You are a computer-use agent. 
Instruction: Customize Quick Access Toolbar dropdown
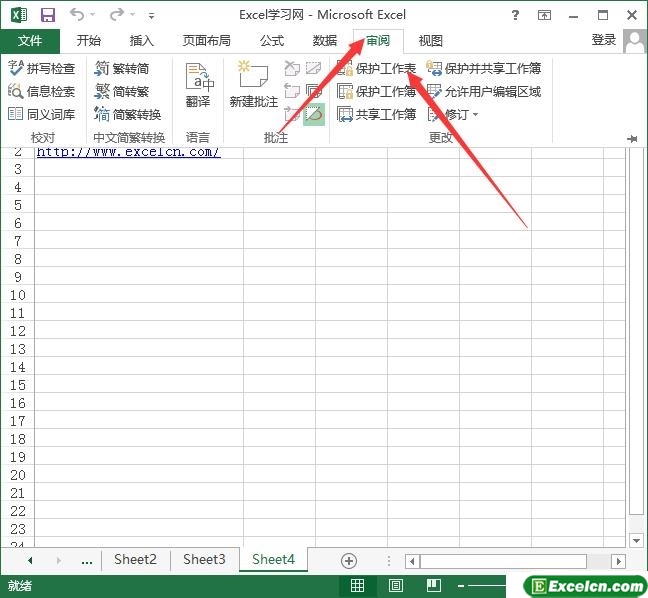coord(152,16)
